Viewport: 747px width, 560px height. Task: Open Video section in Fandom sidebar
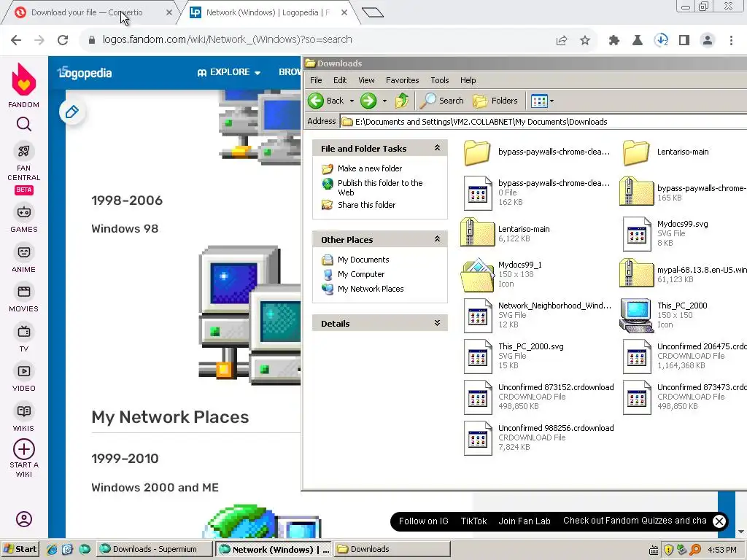(x=24, y=378)
